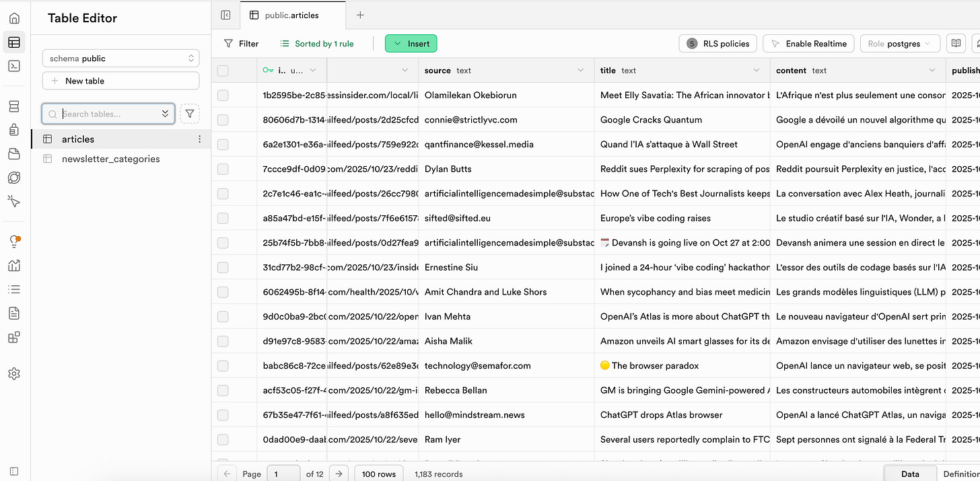The width and height of the screenshot is (980, 481).
Task: Click sort chevrons inside table search box
Action: [x=165, y=114]
